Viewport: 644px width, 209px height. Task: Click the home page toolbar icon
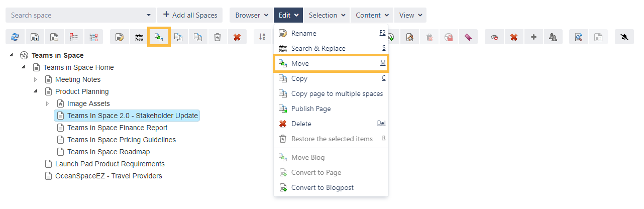tap(410, 37)
